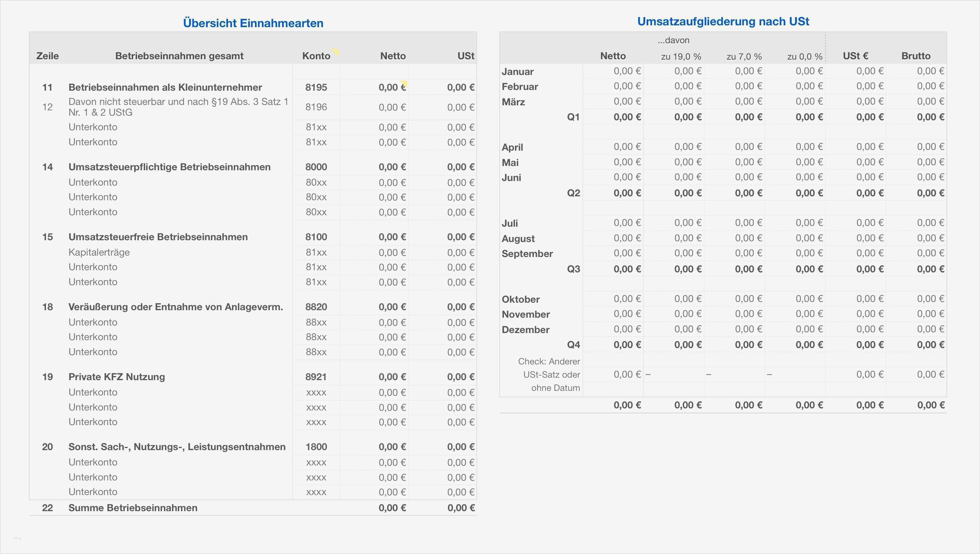Select the Übersicht Einnahmearten title
The width and height of the screenshot is (980, 554).
(253, 23)
